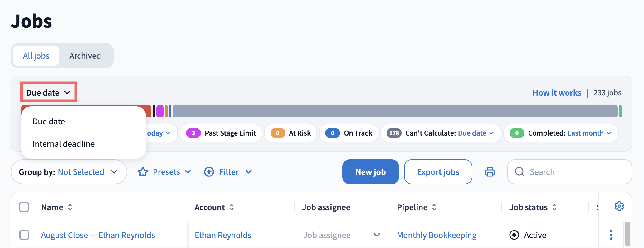Expand the Presets chevron
Screen dimensions: 644x248
[188, 172]
